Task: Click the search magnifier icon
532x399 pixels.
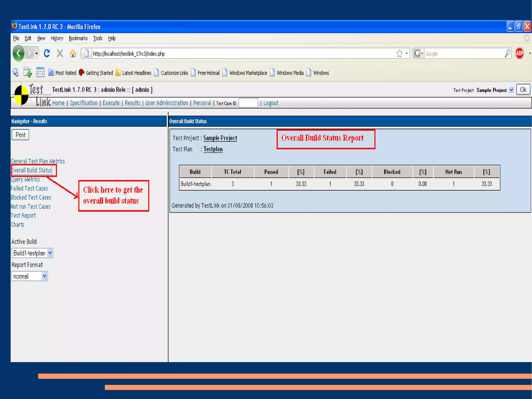Action: (x=507, y=54)
